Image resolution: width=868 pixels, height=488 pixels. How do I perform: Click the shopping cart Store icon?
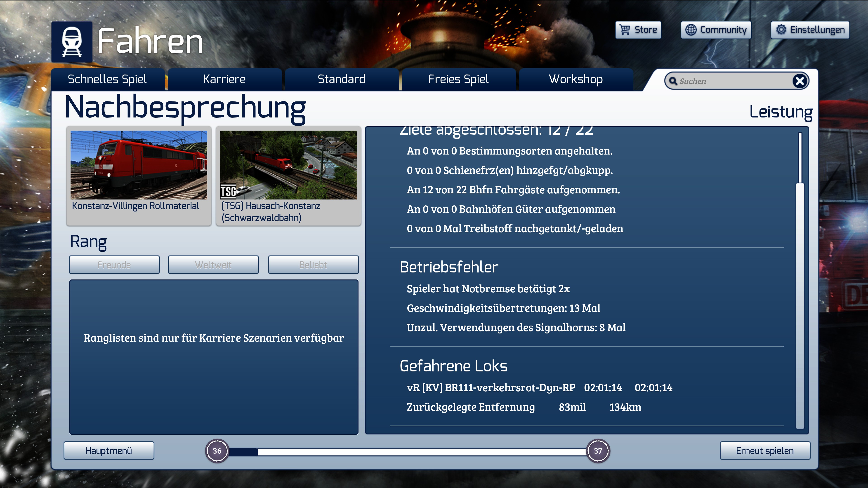pyautogui.click(x=625, y=30)
